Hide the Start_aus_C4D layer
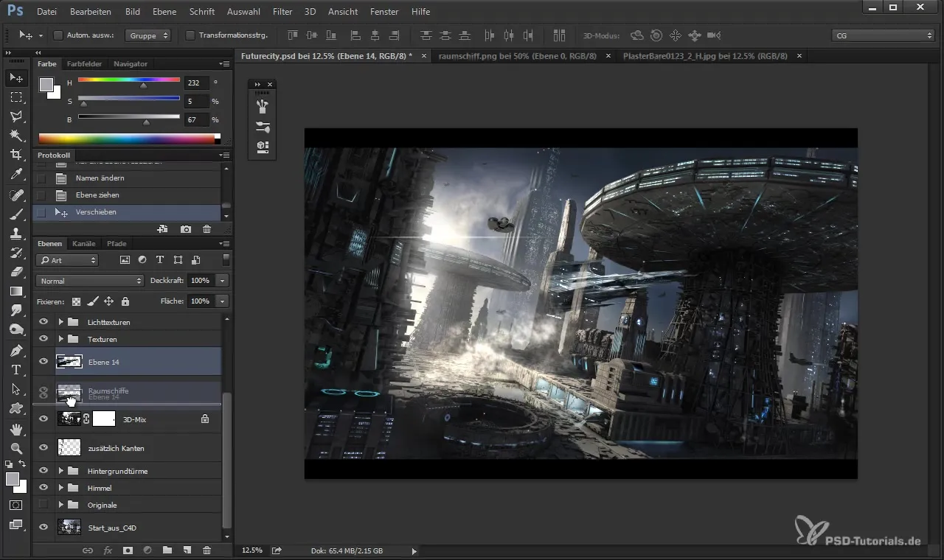This screenshot has height=560, width=944. click(x=44, y=527)
